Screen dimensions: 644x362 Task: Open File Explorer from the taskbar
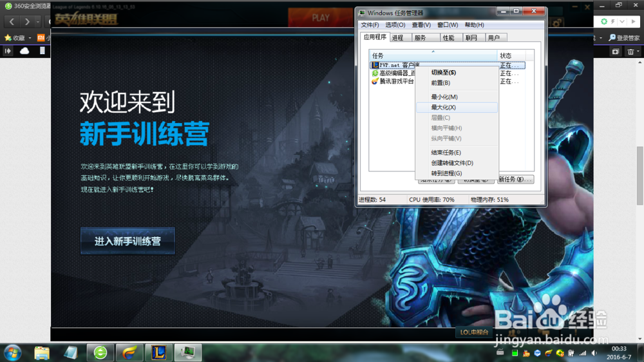click(x=42, y=352)
